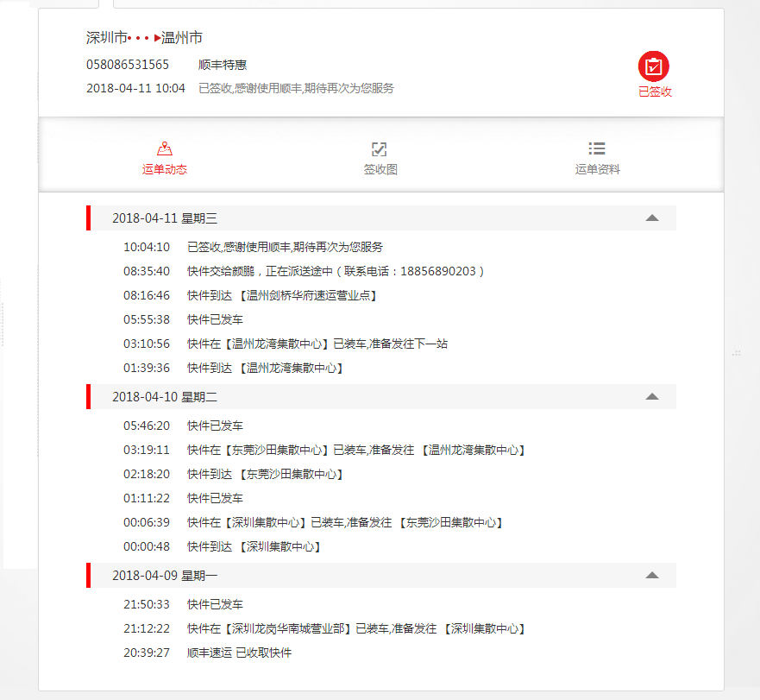This screenshot has width=760, height=700.
Task: Click the 运单动态 map pin icon
Action: click(165, 148)
